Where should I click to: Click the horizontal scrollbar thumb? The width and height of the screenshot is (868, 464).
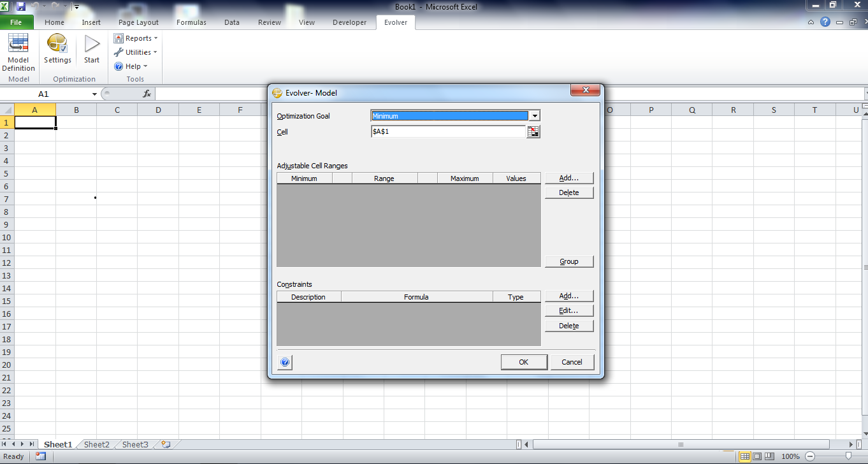681,444
